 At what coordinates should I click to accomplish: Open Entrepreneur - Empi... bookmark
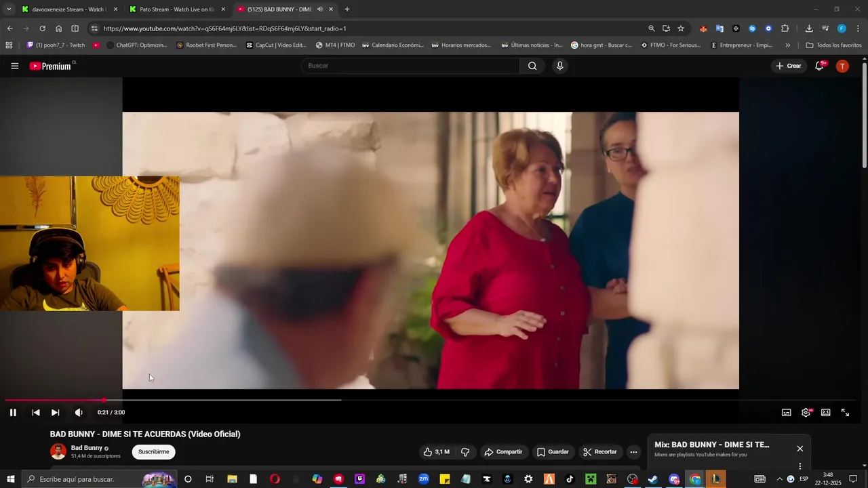click(x=741, y=45)
